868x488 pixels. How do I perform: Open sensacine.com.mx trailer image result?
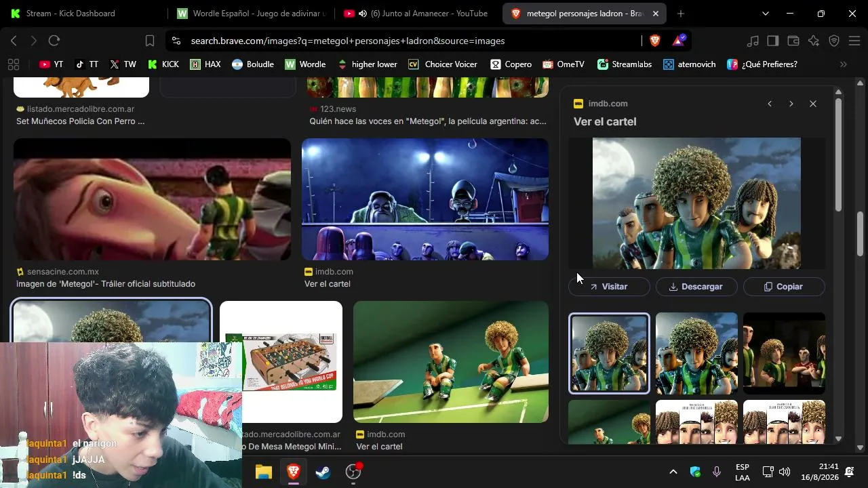click(x=152, y=199)
